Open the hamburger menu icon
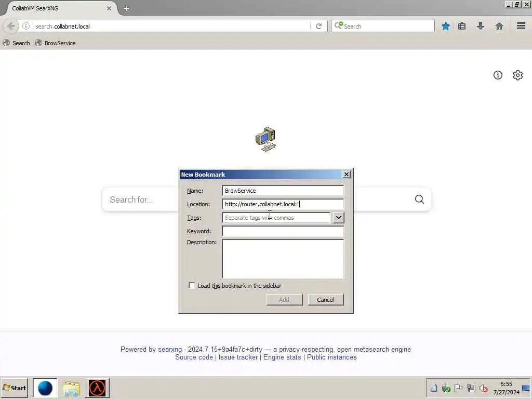This screenshot has width=532, height=399. pos(521,26)
